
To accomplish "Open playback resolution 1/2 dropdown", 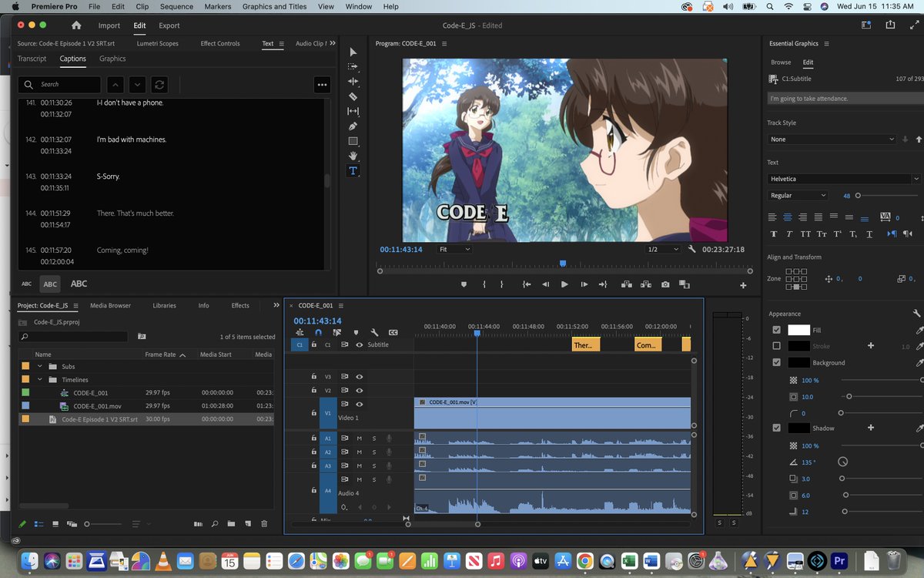I will 662,250.
